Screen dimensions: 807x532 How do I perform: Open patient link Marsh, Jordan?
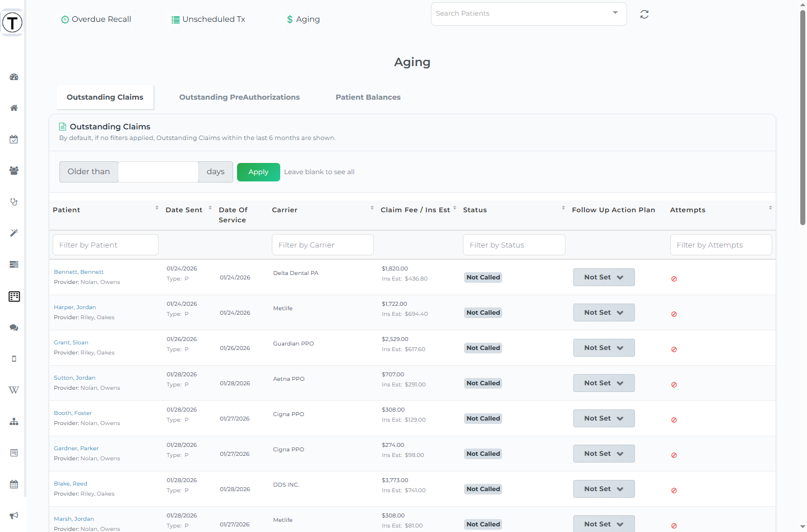pos(74,519)
